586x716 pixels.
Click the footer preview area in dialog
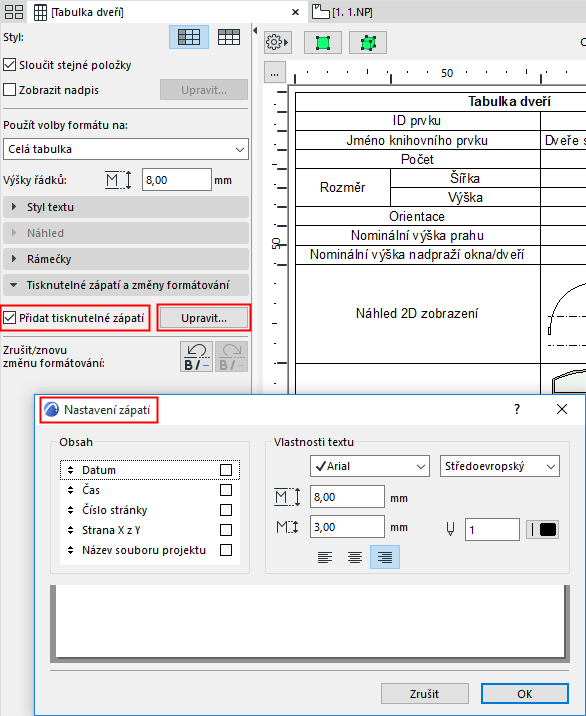[310, 622]
